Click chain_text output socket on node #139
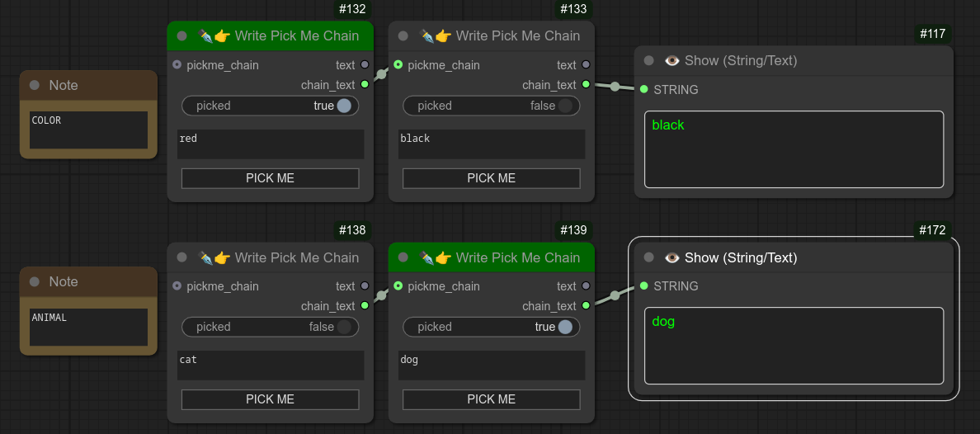The image size is (980, 434). point(586,306)
